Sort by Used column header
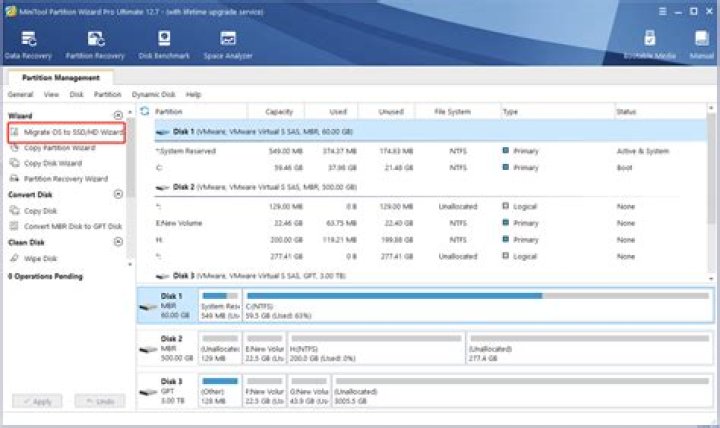This screenshot has height=428, width=720. tap(338, 112)
